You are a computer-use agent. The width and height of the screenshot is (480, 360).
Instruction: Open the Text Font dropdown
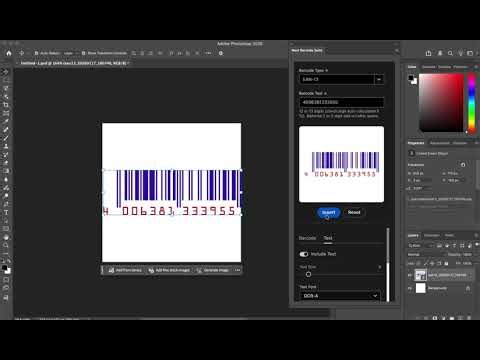point(340,296)
